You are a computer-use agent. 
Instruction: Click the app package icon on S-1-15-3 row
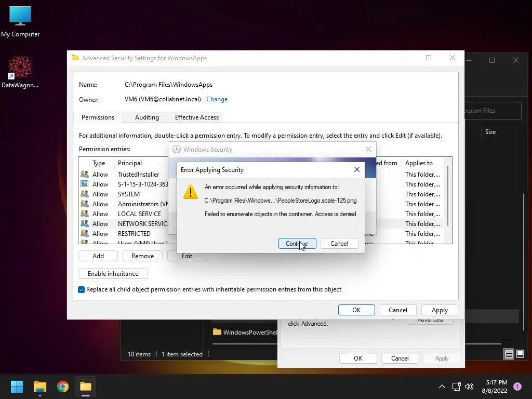[85, 184]
